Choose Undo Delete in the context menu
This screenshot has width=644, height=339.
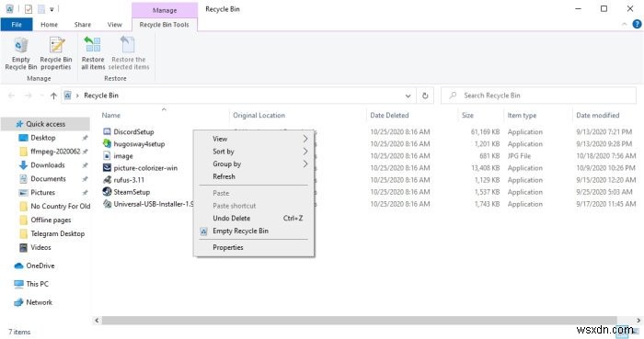click(232, 218)
